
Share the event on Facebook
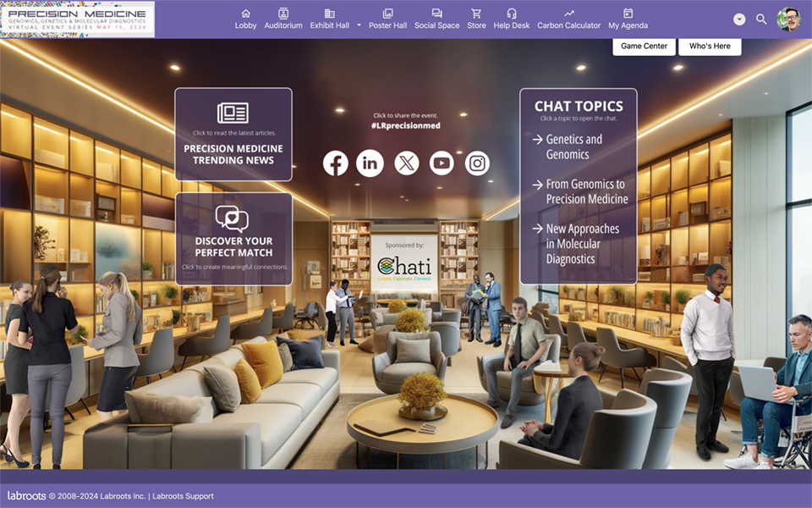[x=336, y=163]
